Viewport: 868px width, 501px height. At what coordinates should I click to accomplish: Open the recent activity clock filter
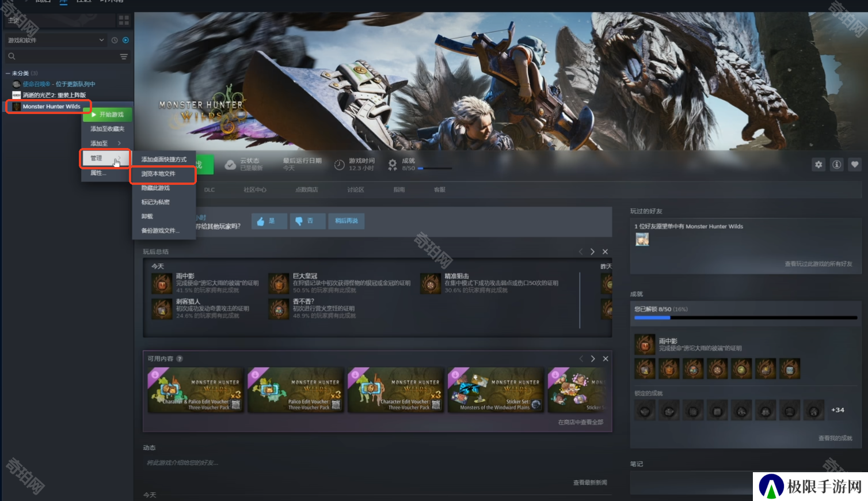[x=115, y=40]
